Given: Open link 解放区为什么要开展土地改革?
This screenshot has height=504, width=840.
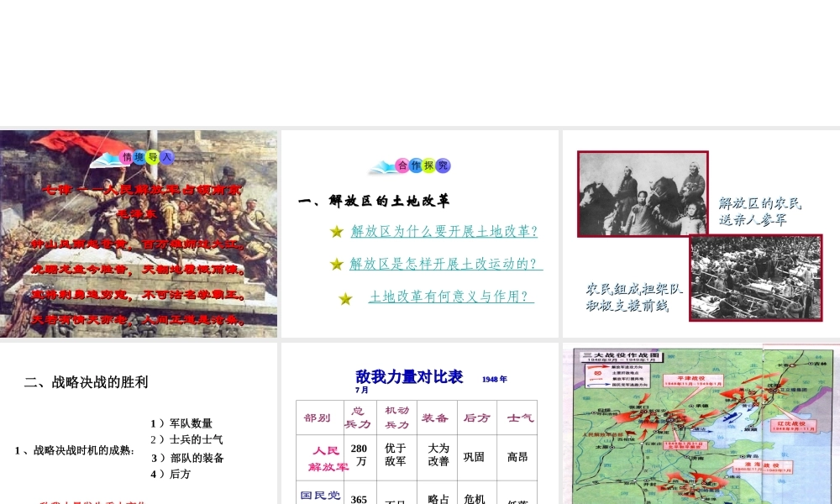Looking at the screenshot, I should tap(444, 231).
